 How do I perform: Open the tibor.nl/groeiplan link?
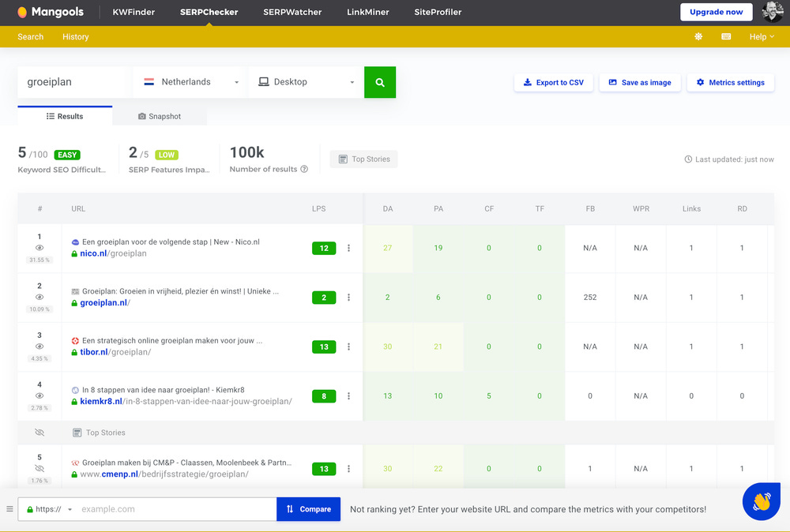[115, 352]
